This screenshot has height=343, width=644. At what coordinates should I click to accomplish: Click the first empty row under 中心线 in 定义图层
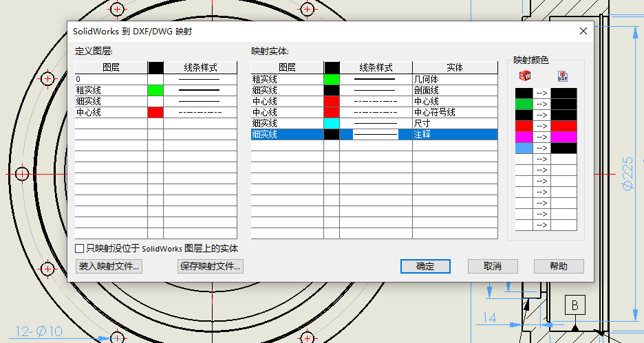point(155,123)
